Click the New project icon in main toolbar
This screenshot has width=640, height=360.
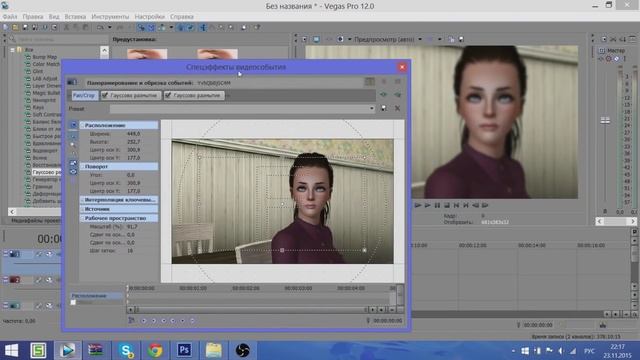point(6,27)
